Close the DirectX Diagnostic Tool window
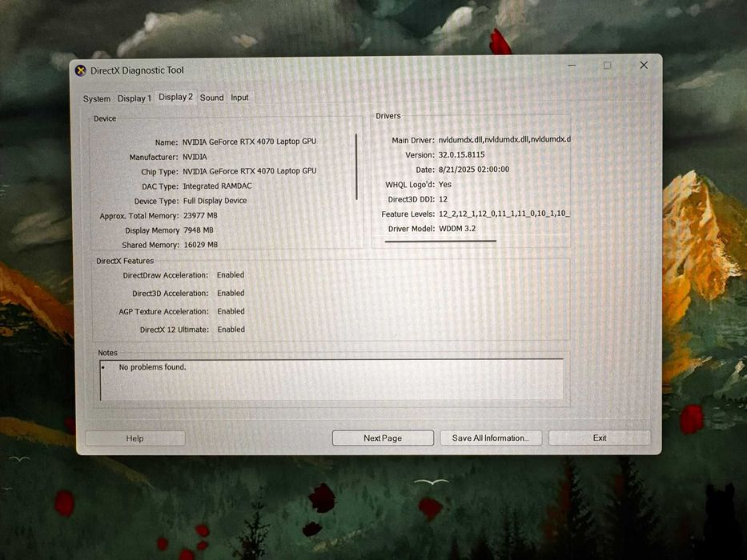Viewport: 747px width, 560px height. [644, 65]
